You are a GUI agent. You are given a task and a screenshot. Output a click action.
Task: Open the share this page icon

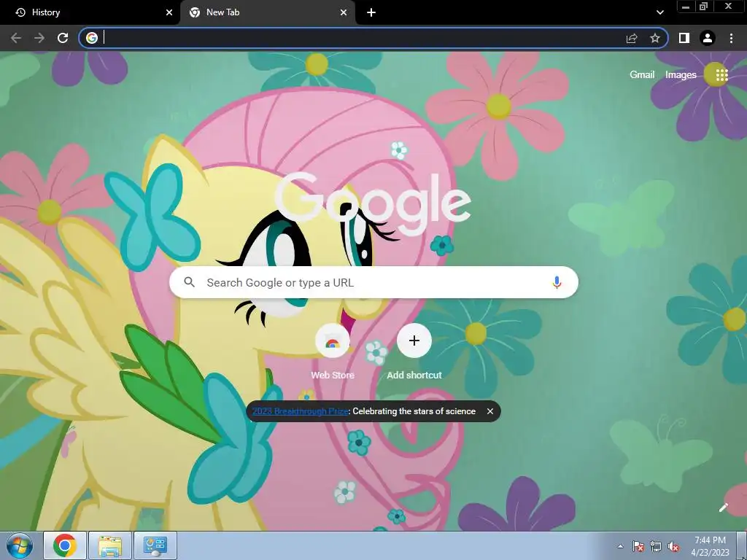[x=632, y=38]
